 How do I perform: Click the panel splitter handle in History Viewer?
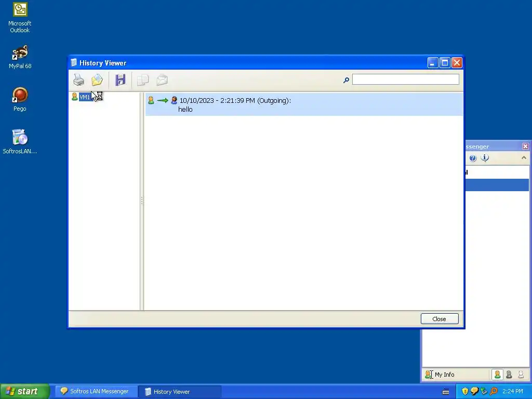[x=142, y=201]
